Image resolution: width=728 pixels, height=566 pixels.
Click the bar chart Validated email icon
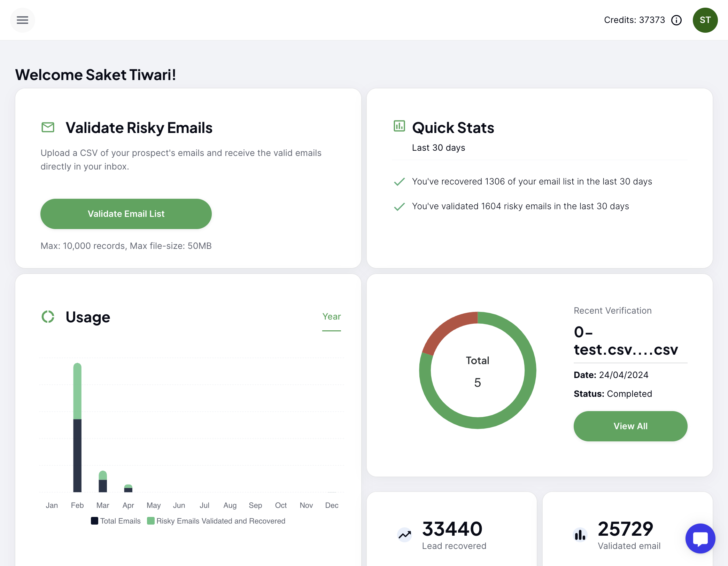[580, 535]
